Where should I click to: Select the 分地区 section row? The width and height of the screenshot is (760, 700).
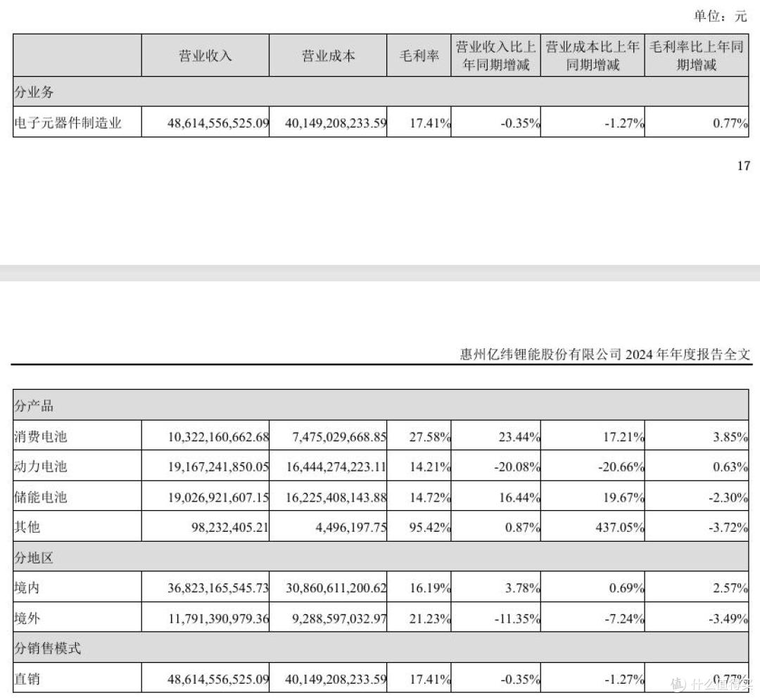click(x=381, y=557)
